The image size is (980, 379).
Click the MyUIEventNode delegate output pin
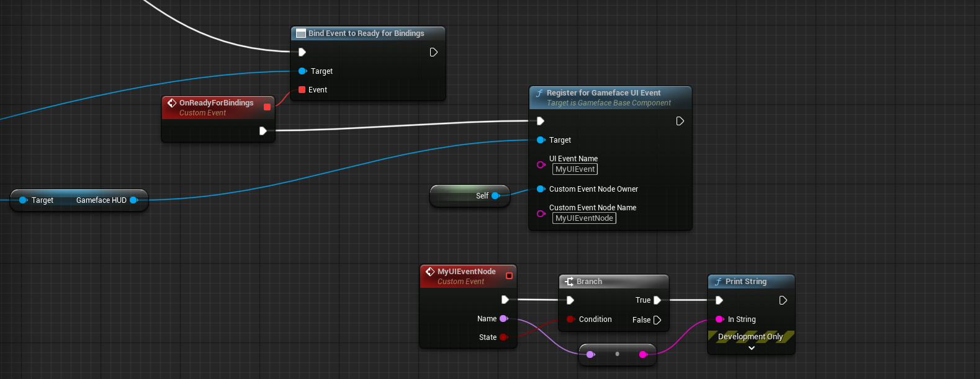tap(509, 275)
